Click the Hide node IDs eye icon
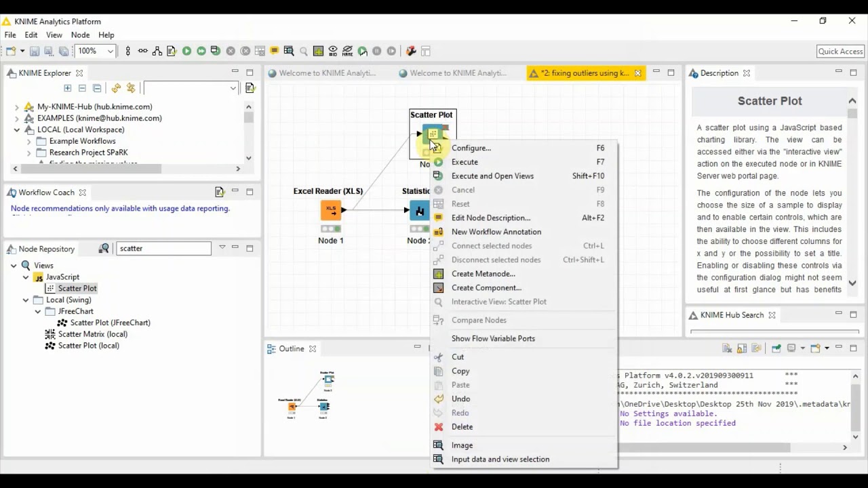The image size is (868, 488). 333,51
